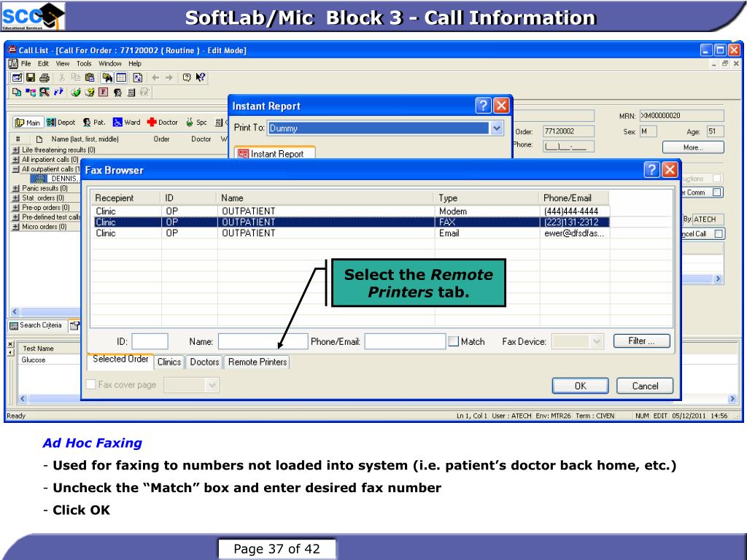This screenshot has height=560, width=747.
Task: Expand All inpatient calls node
Action: click(x=16, y=159)
